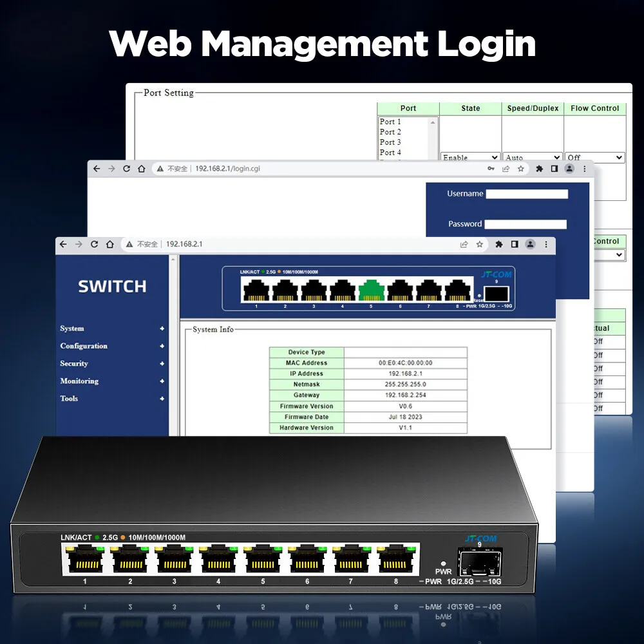Click the profile avatar icon in front browser
644x644 pixels.
tap(530, 244)
